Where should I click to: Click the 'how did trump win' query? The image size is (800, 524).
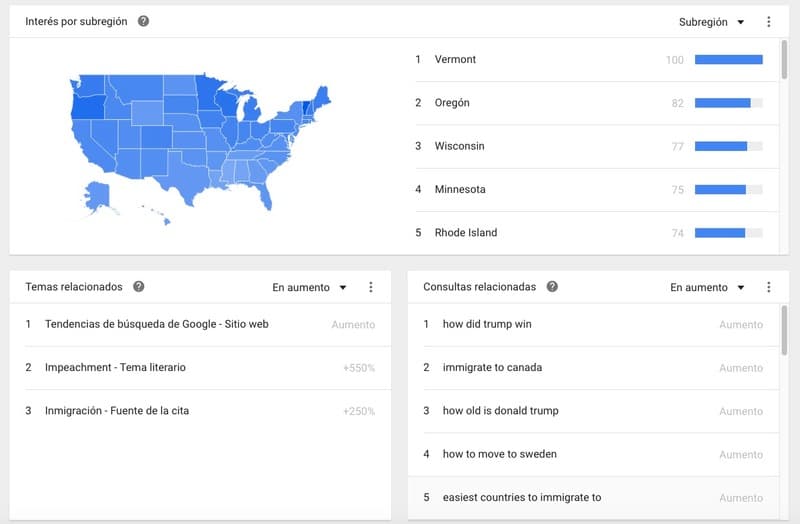pyautogui.click(x=487, y=324)
